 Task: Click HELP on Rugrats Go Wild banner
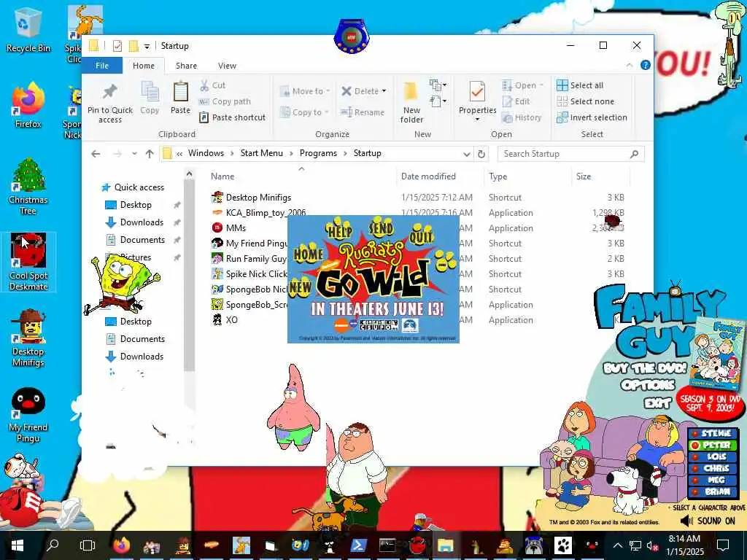pyautogui.click(x=338, y=230)
